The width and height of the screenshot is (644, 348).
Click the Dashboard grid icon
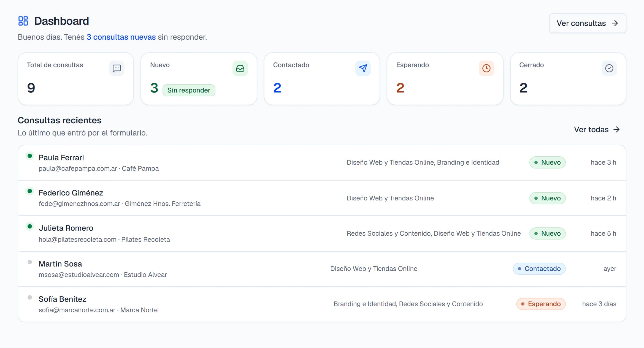coord(23,21)
